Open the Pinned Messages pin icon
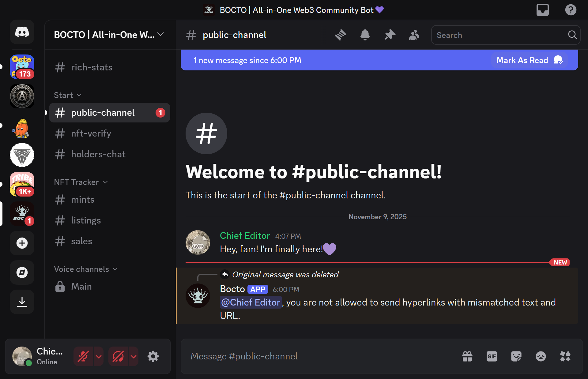Image resolution: width=588 pixels, height=379 pixels. pos(390,35)
